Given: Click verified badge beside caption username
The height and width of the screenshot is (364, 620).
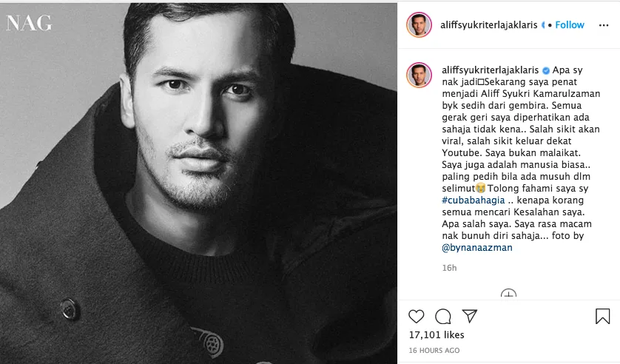Looking at the screenshot, I should (x=546, y=70).
